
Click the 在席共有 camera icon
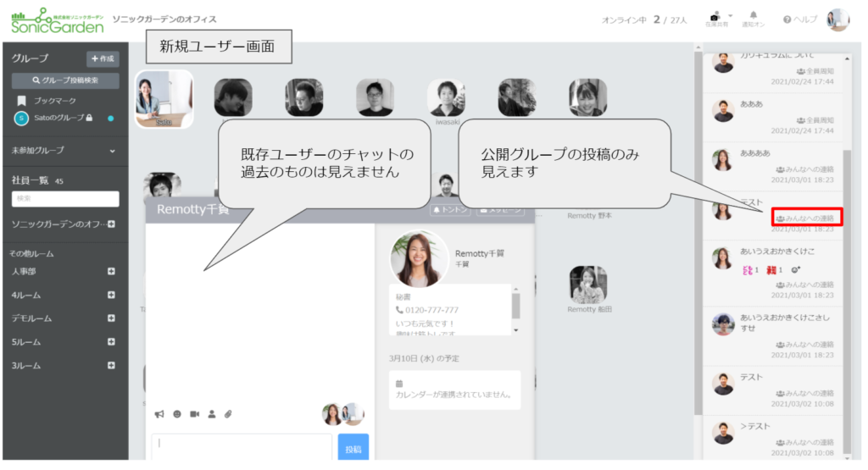tap(715, 17)
